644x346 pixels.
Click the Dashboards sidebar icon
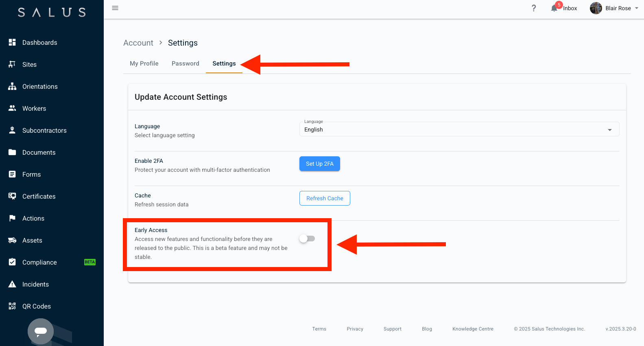[12, 42]
